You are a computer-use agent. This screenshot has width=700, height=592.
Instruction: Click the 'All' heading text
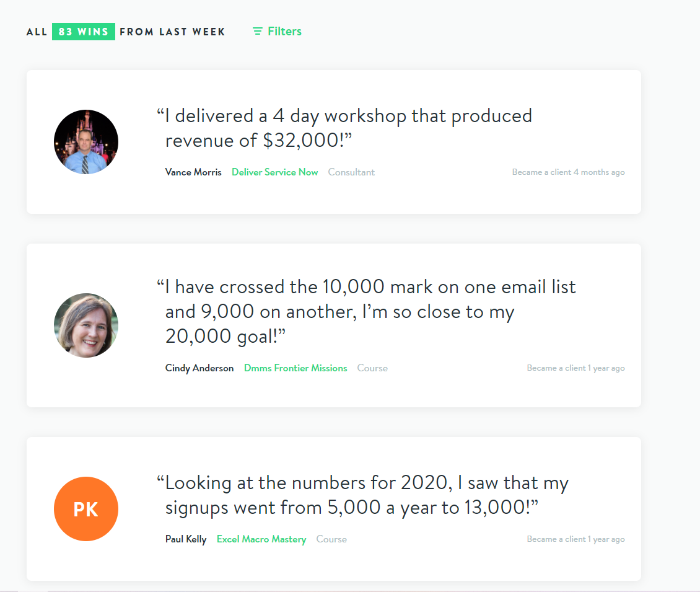[37, 32]
